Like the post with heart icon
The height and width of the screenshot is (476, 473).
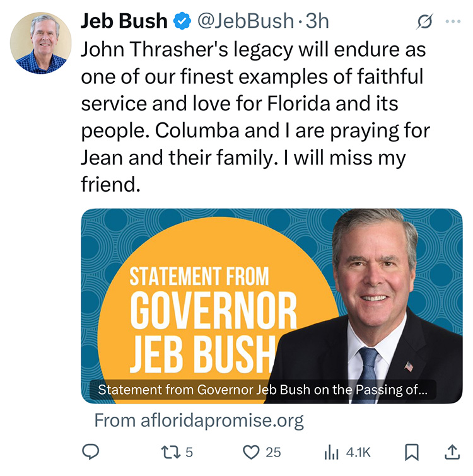click(x=252, y=452)
